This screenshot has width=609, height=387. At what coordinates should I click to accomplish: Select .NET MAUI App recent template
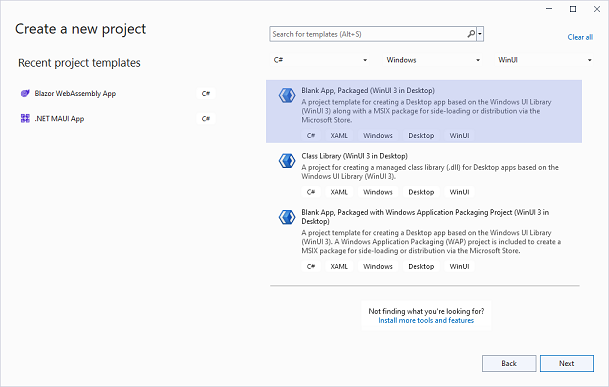[x=118, y=119]
